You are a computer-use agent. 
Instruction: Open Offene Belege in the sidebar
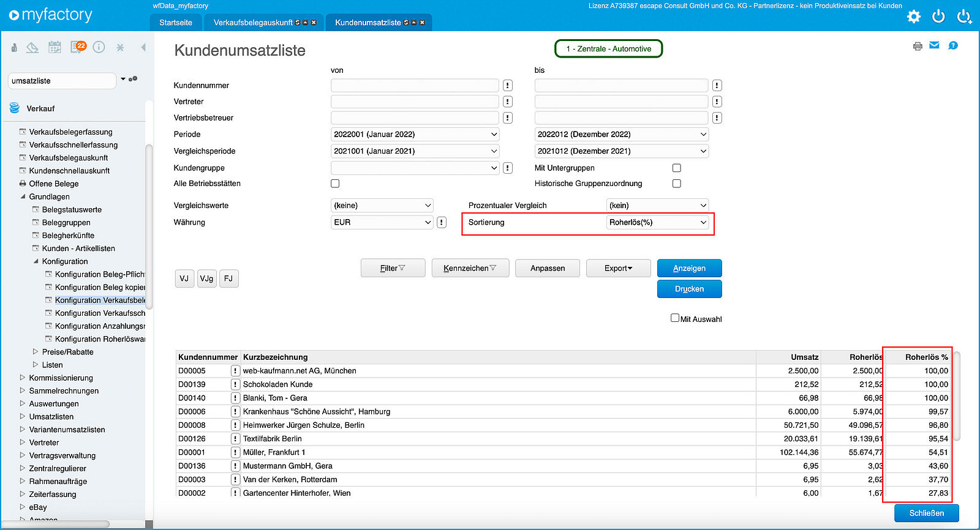click(x=54, y=184)
